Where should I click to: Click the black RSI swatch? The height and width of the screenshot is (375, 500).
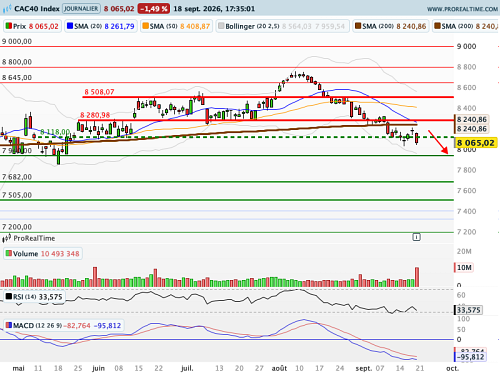coord(8,296)
